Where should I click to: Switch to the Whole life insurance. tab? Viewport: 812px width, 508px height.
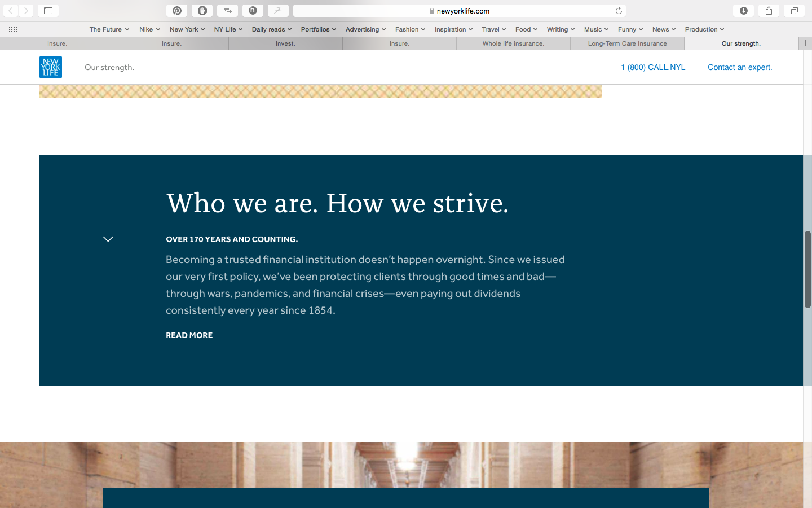(x=513, y=43)
